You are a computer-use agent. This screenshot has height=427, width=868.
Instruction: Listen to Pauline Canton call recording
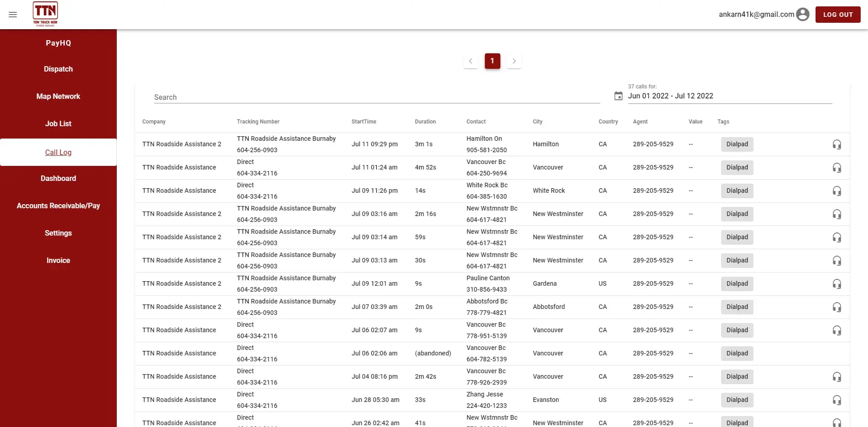837,284
